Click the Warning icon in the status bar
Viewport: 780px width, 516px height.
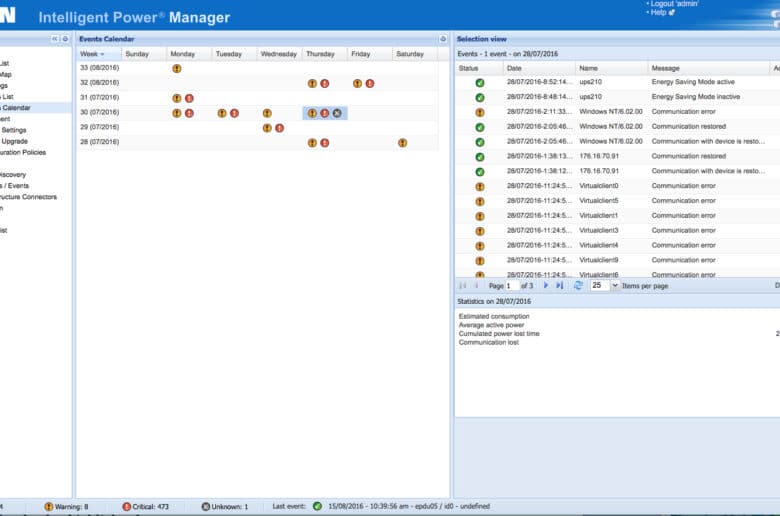(48, 507)
